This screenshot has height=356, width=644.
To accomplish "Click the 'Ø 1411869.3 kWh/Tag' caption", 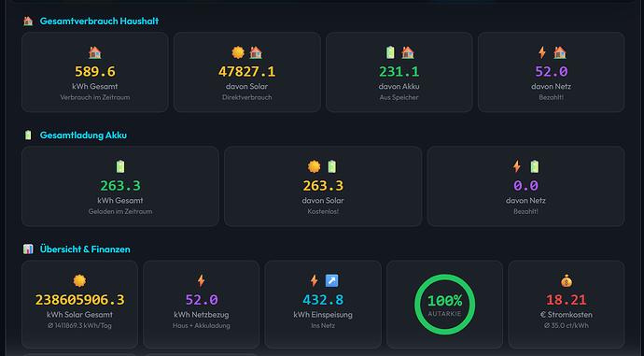I will click(x=79, y=325).
